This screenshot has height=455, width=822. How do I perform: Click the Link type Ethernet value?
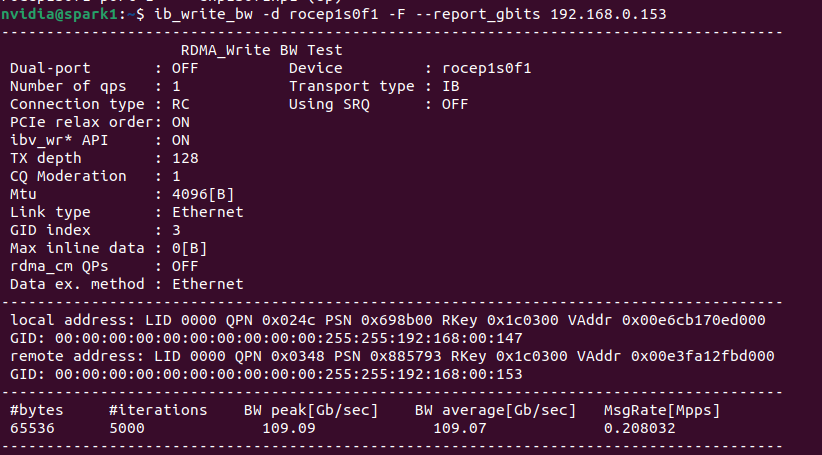208,212
